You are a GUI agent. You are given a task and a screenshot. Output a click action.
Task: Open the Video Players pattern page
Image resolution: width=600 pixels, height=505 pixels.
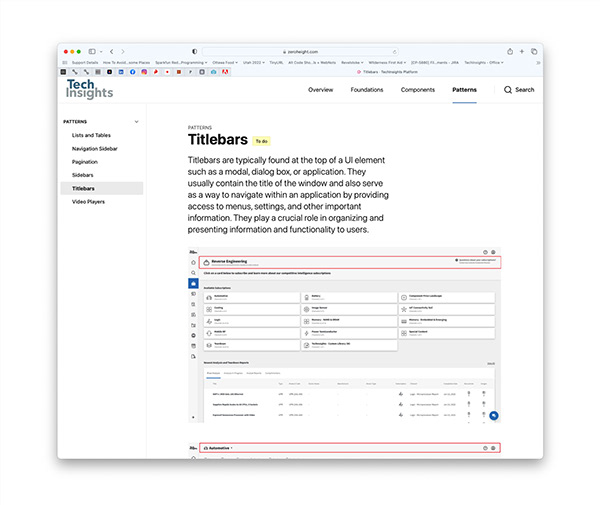pos(88,201)
